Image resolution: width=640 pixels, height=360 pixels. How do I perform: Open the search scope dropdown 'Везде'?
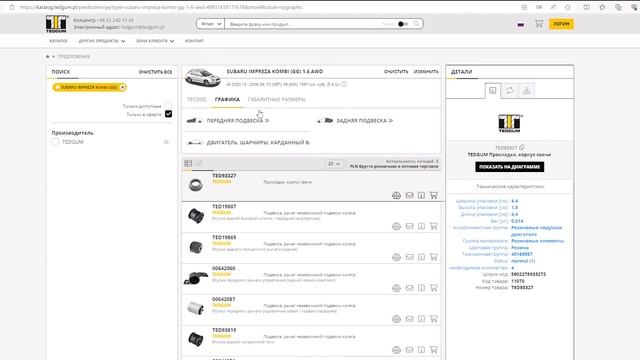210,24
